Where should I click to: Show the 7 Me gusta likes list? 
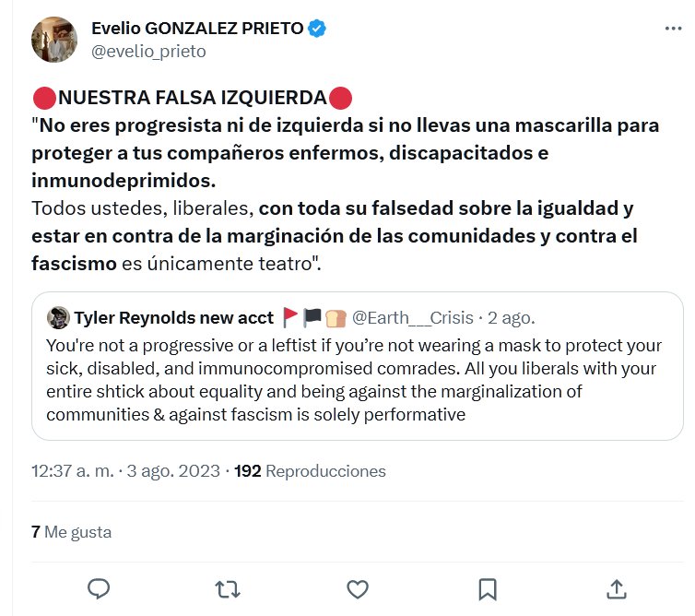pyautogui.click(x=71, y=532)
